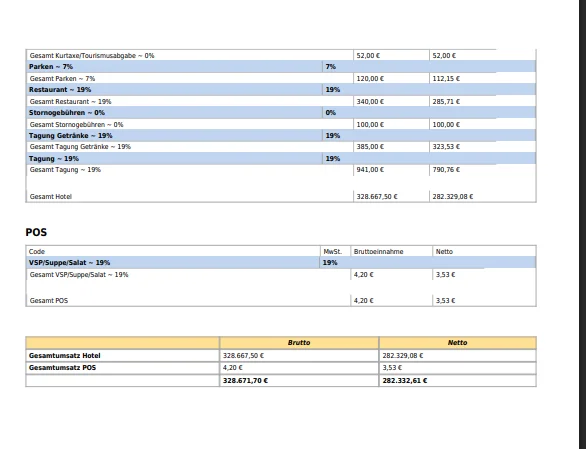
Task: Select 3,53 € in Gesamt POS row
Action: click(445, 301)
